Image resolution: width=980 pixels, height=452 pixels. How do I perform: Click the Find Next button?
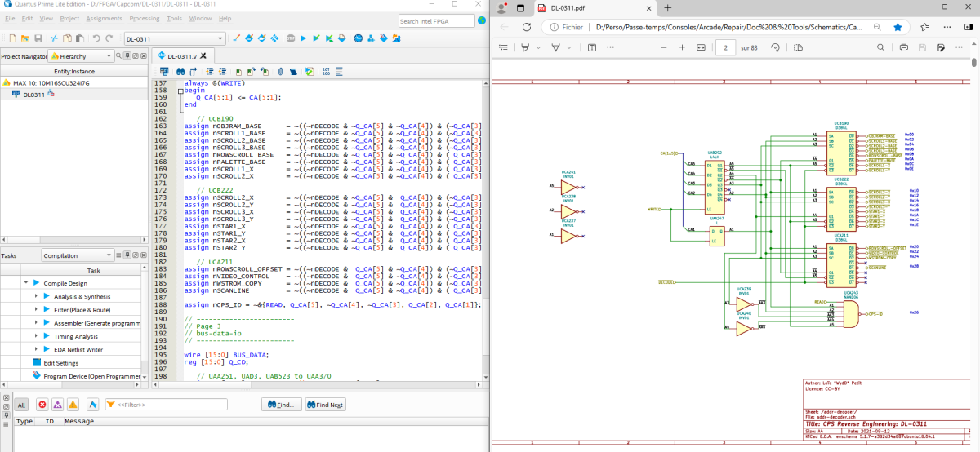pyautogui.click(x=325, y=405)
